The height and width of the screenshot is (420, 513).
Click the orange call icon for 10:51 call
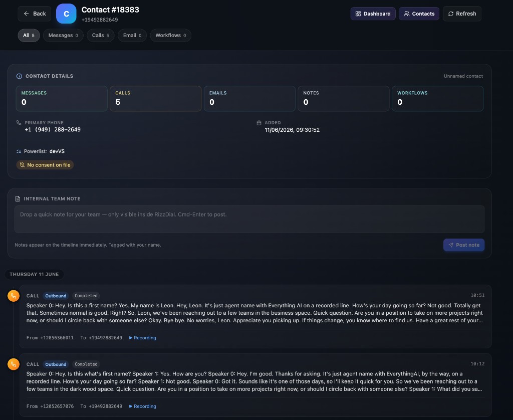pos(14,296)
